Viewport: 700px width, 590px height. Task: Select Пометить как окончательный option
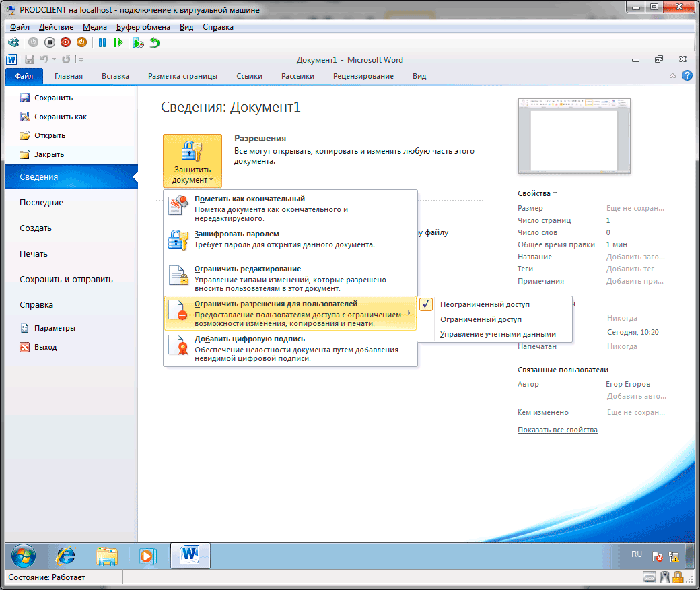pyautogui.click(x=290, y=208)
